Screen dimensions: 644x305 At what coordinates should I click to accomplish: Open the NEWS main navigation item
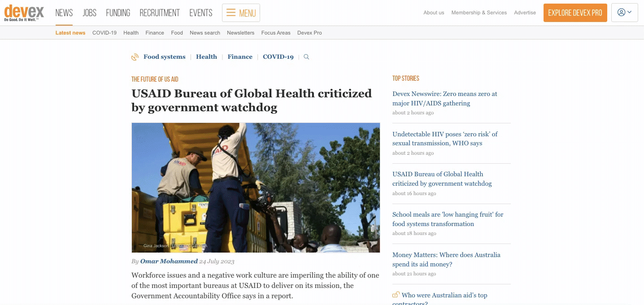point(64,13)
